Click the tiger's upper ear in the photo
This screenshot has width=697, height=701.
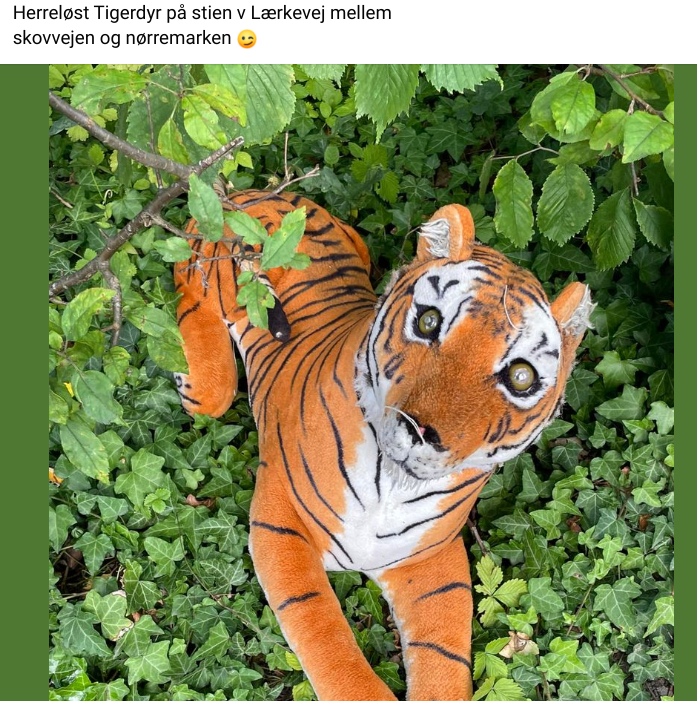coord(446,232)
